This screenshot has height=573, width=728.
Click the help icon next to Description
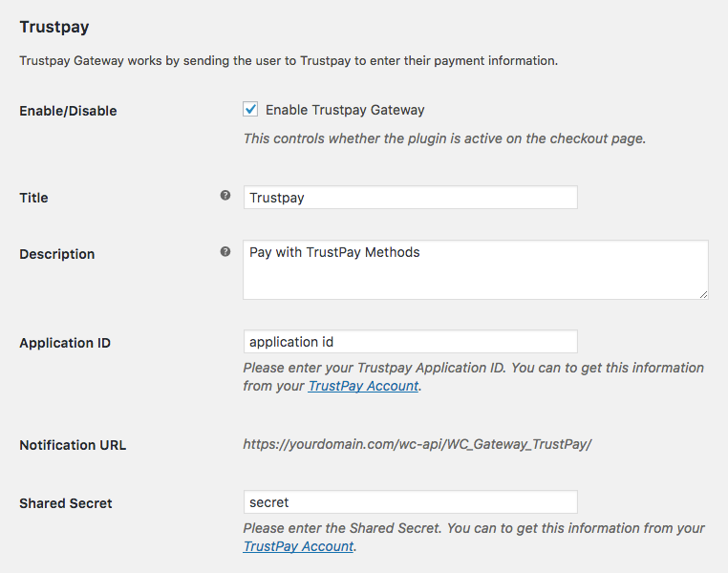225,251
